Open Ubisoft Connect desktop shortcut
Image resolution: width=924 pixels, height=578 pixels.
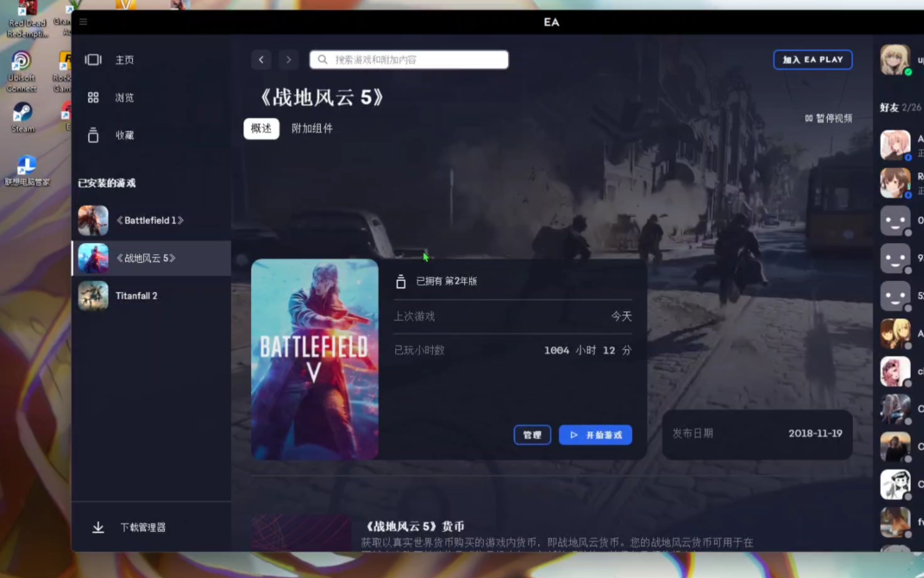click(x=21, y=71)
